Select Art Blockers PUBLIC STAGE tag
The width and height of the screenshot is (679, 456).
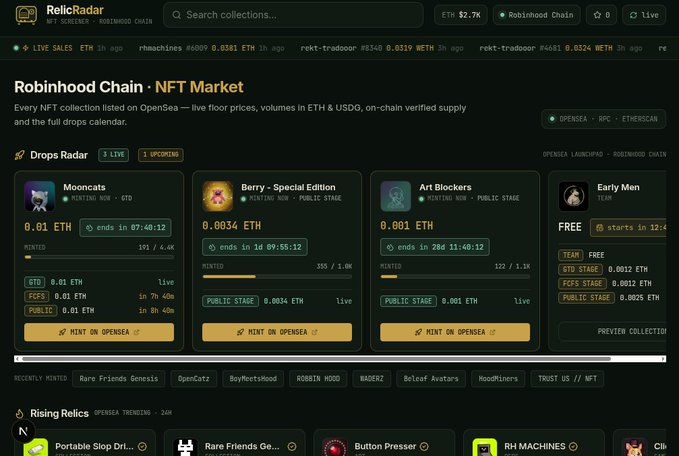(408, 301)
